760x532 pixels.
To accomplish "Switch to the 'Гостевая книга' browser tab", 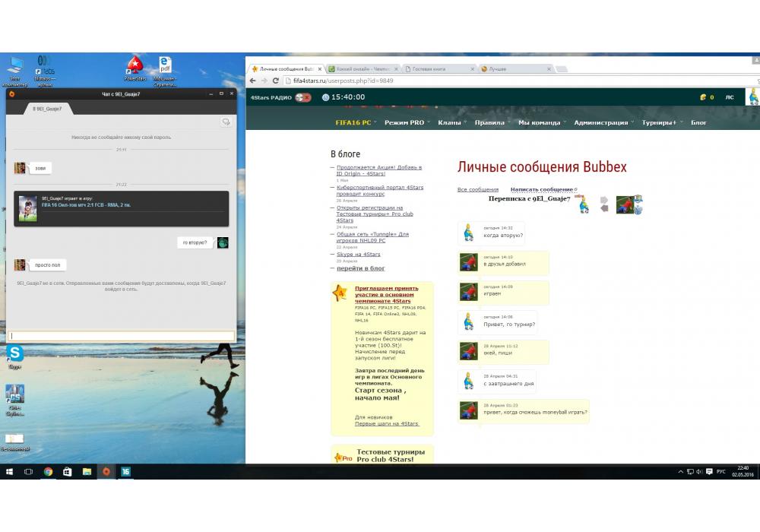I will (439, 69).
